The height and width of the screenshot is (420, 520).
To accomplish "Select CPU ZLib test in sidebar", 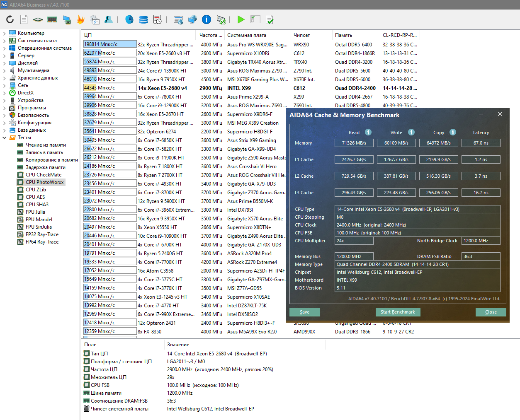I will coord(36,190).
